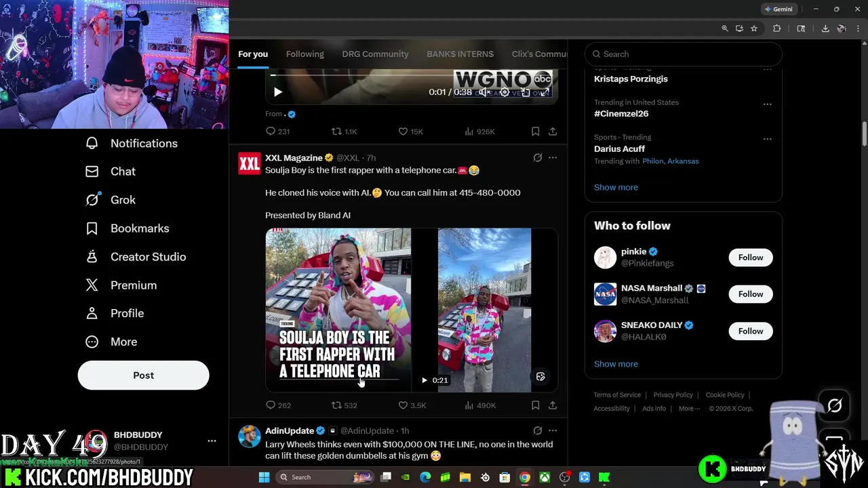Open Darius Acuff trend options
Viewport: 868px width, 488px height.
[767, 139]
